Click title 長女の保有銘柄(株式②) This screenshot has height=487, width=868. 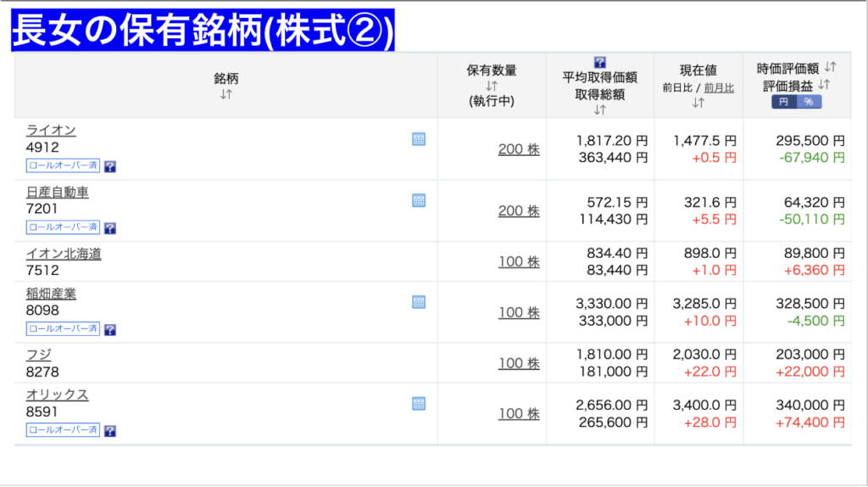click(203, 30)
